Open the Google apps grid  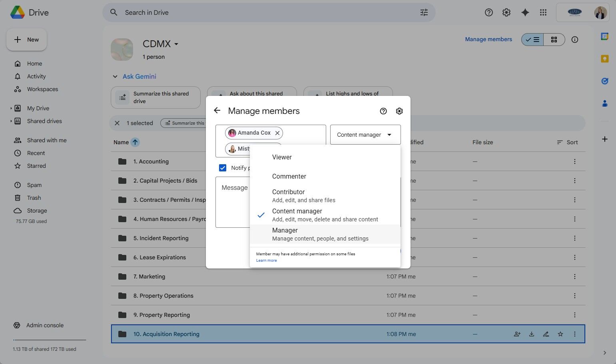click(x=543, y=12)
